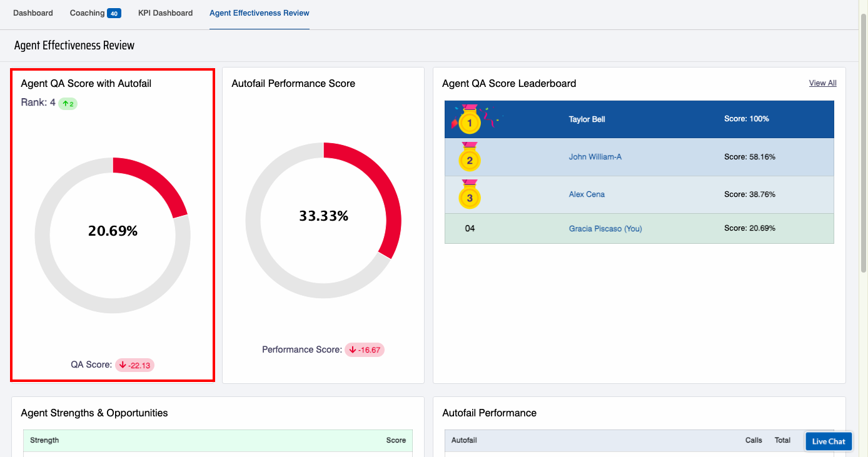This screenshot has height=457, width=868.
Task: Select the Agent Effectiveness Review tab
Action: [x=259, y=13]
